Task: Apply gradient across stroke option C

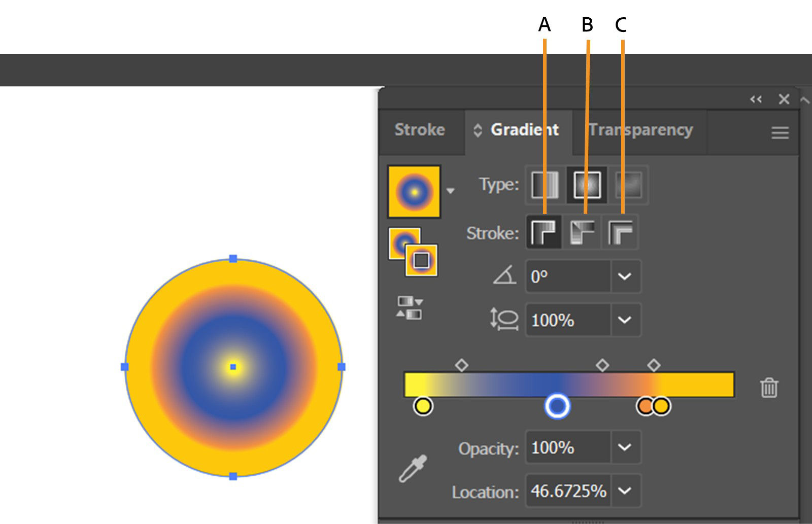Action: (620, 232)
